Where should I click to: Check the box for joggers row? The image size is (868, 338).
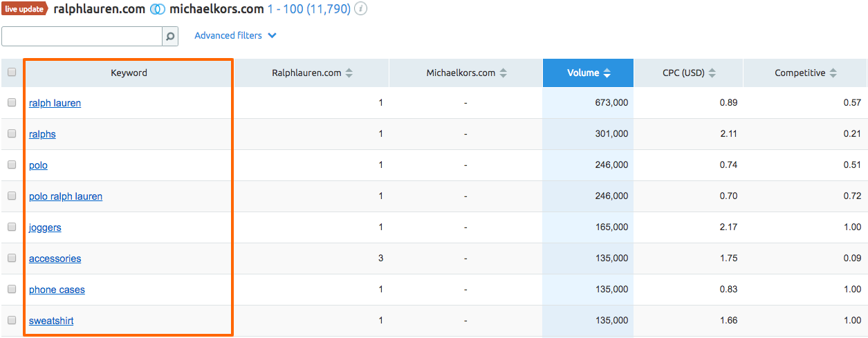pos(12,227)
